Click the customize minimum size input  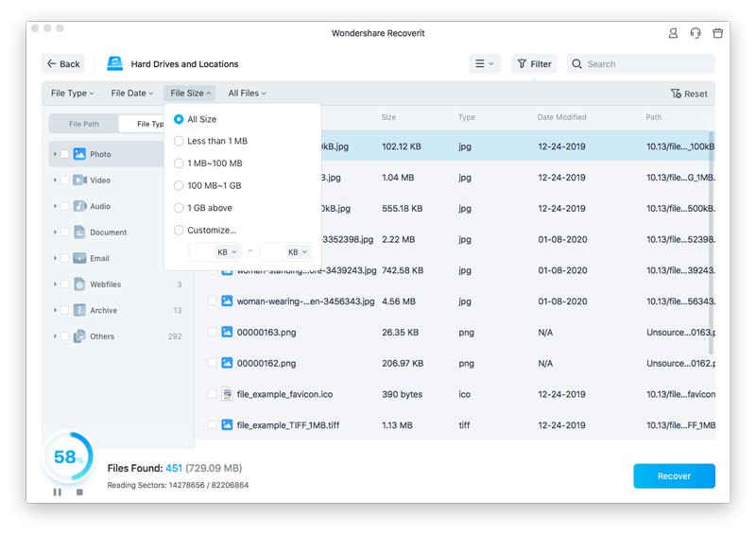pos(201,251)
